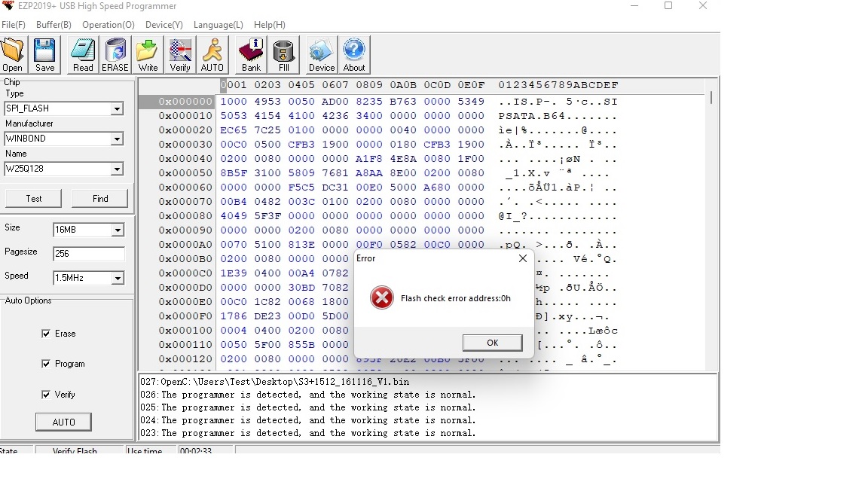Screen dimensions: 868x488
Task: Open the File(F) menu
Action: 14,25
